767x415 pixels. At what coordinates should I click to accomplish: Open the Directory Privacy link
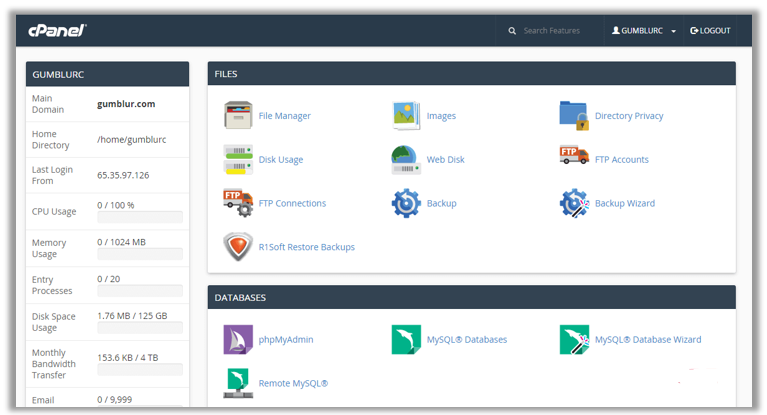(x=629, y=116)
